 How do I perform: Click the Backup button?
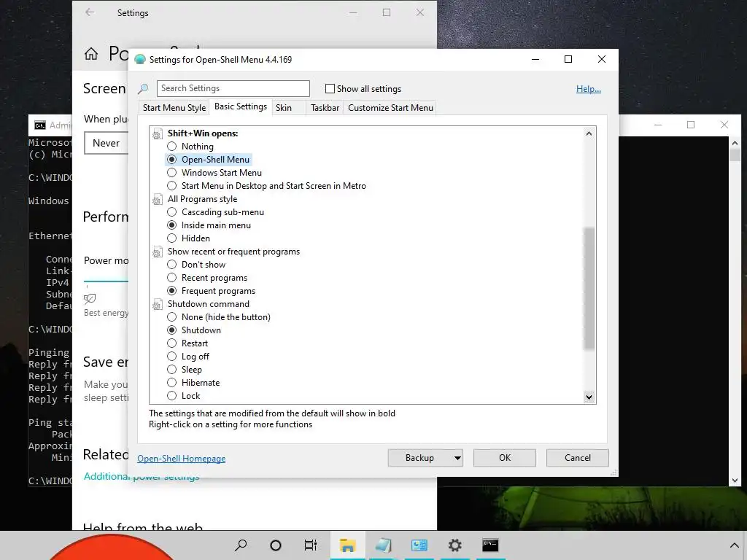click(419, 458)
